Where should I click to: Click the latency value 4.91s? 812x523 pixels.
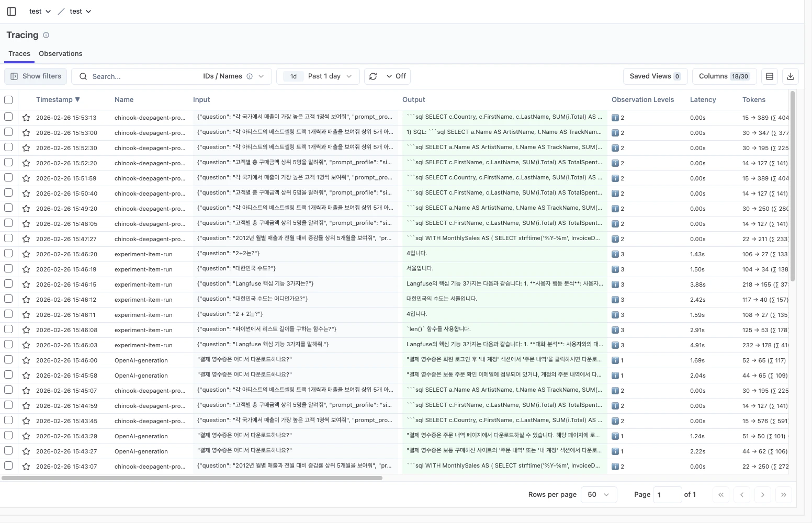click(697, 345)
